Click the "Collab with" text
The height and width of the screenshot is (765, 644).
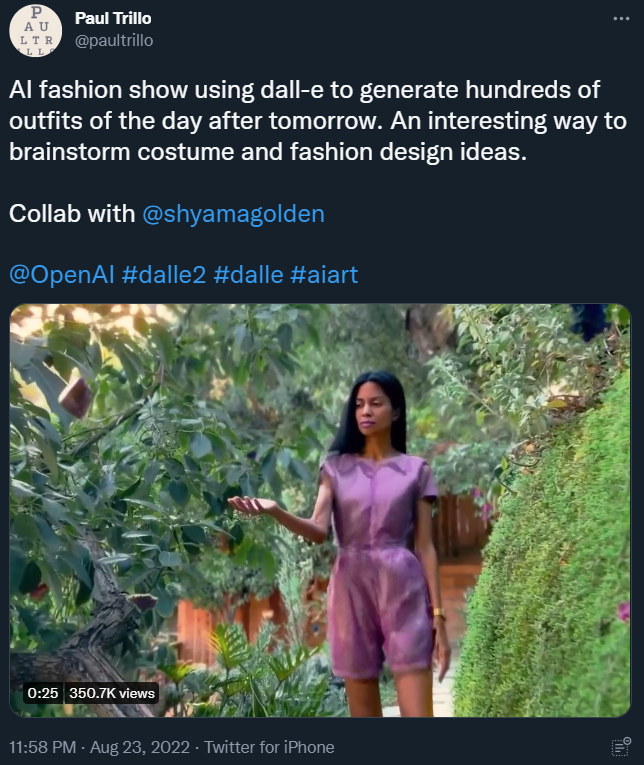(71, 214)
